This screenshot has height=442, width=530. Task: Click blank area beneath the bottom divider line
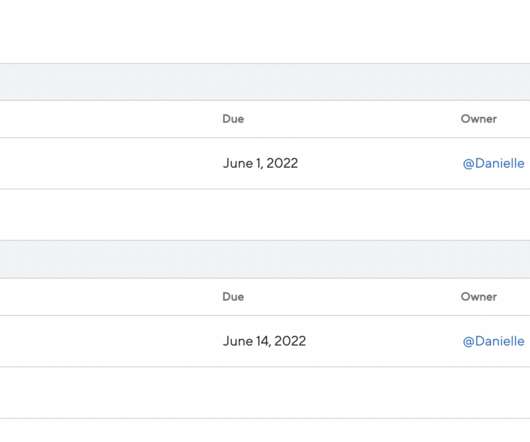coord(265,431)
